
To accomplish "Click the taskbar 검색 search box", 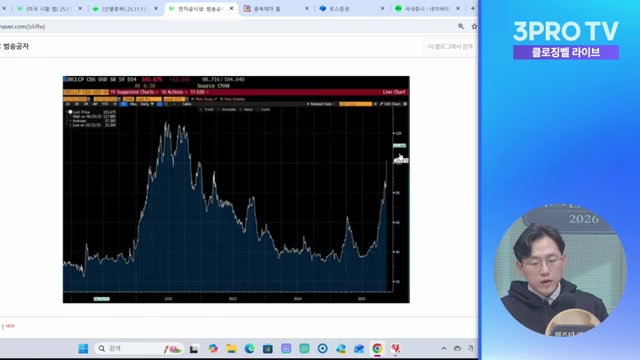I will [x=139, y=349].
